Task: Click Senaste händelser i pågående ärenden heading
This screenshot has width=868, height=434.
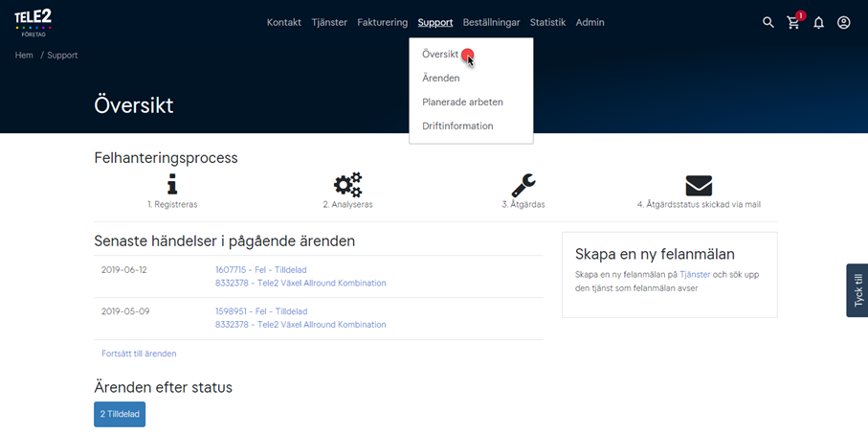Action: 224,241
